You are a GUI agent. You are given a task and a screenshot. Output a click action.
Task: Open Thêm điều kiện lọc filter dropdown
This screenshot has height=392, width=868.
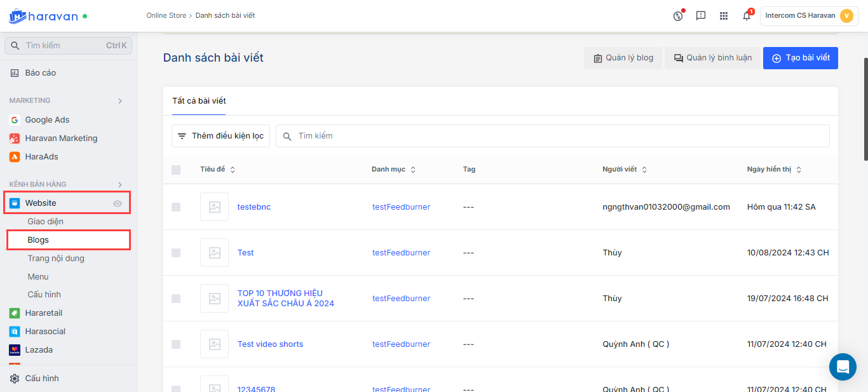pos(221,136)
